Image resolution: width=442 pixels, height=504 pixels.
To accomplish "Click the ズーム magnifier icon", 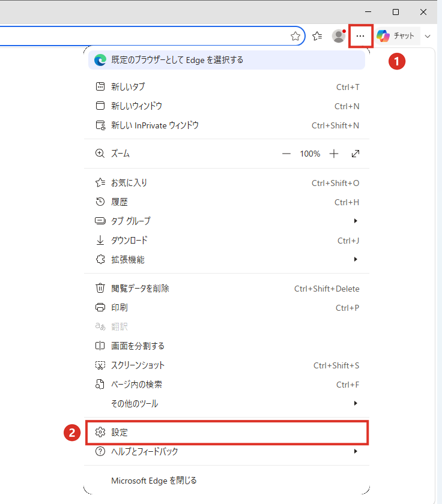I will coord(100,154).
